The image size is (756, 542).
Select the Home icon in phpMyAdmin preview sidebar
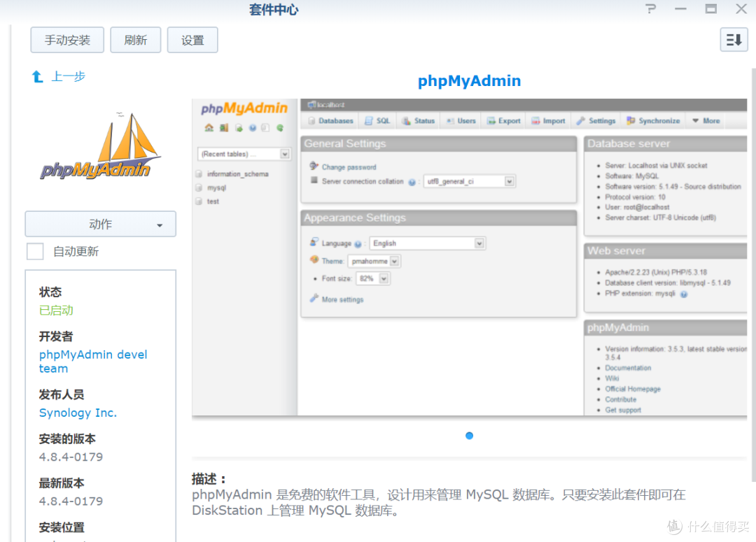[x=210, y=127]
